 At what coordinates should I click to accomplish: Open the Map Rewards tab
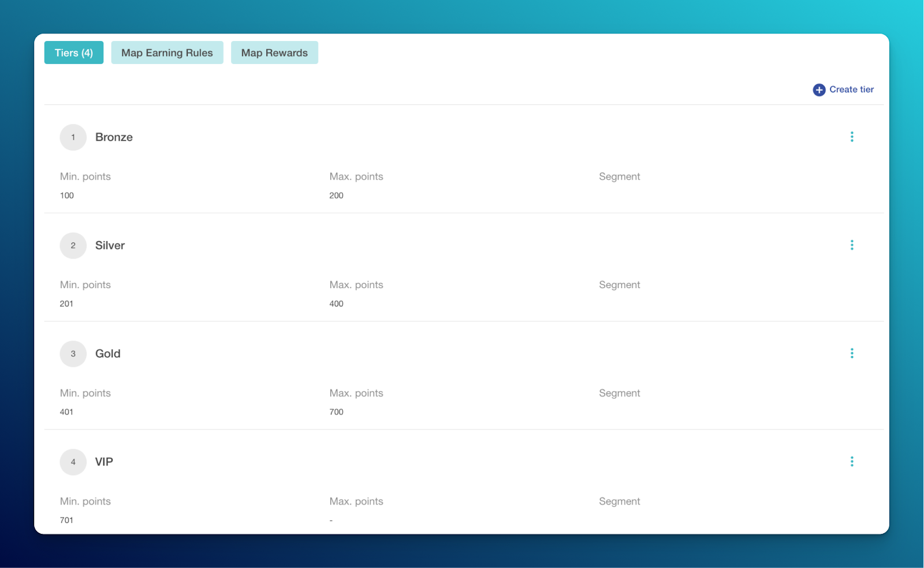click(274, 53)
